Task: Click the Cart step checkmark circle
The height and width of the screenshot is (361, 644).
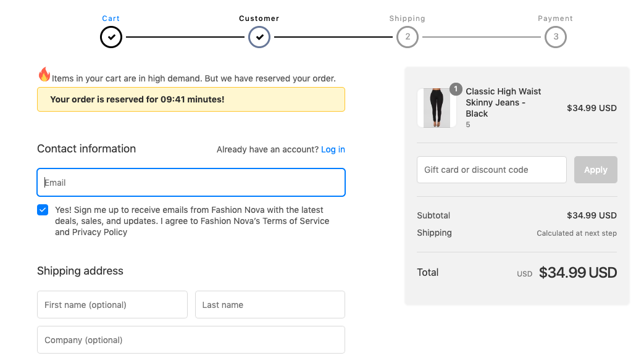Action: coord(111,37)
